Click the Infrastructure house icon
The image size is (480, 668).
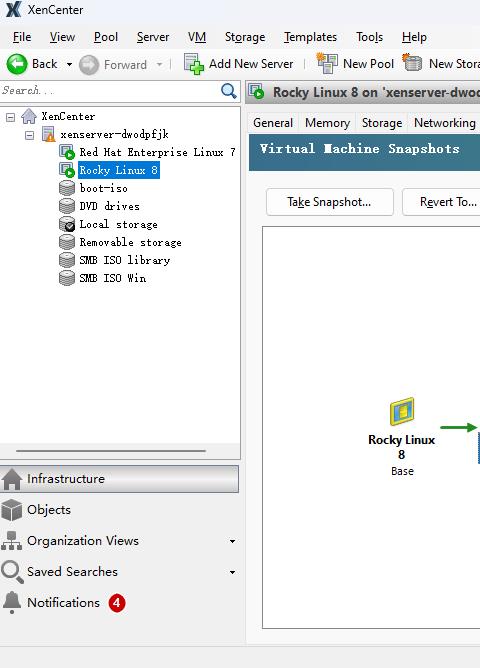pos(12,479)
